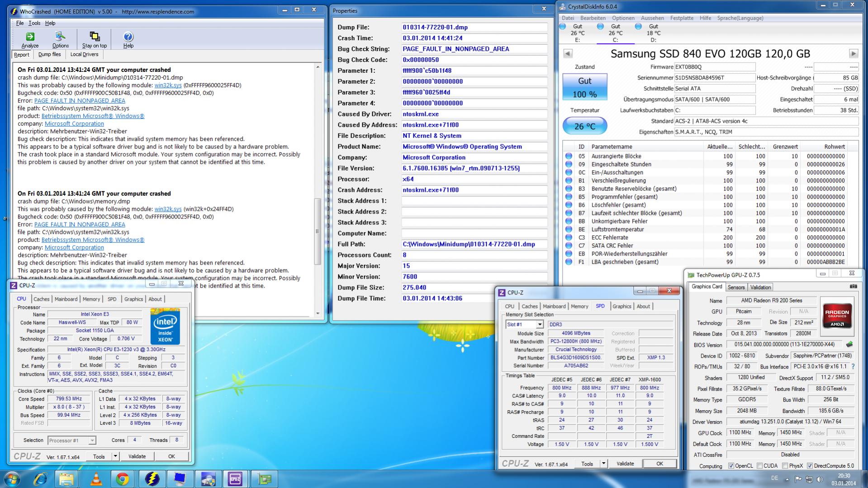Switch to GPU-Z green card taskbar icon
Image resolution: width=868 pixels, height=488 pixels.
pyautogui.click(x=264, y=479)
